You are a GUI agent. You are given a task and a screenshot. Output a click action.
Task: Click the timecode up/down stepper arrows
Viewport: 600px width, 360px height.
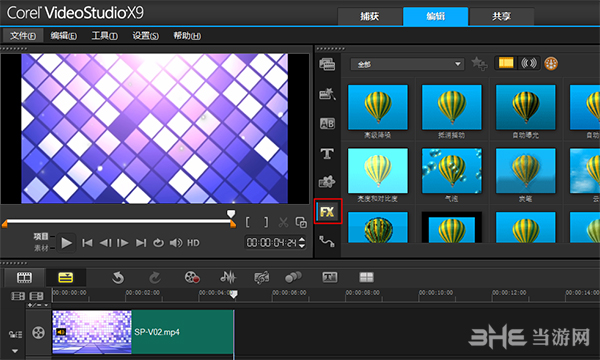pos(302,243)
